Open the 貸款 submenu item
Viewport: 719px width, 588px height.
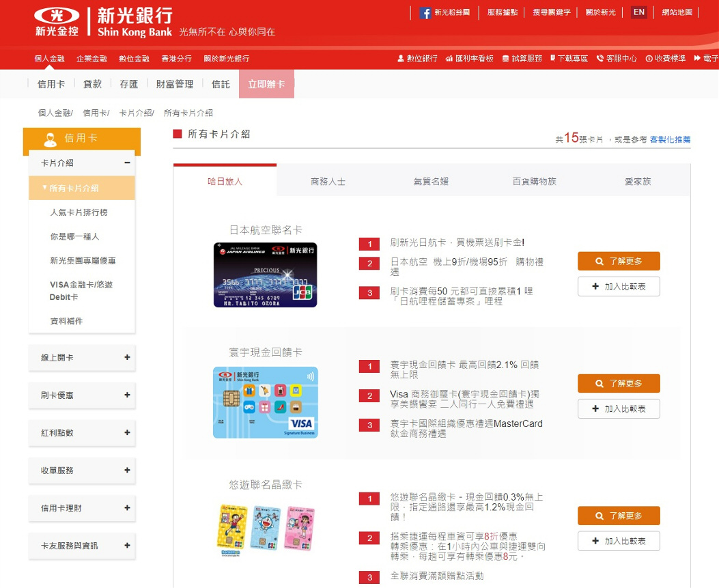92,84
